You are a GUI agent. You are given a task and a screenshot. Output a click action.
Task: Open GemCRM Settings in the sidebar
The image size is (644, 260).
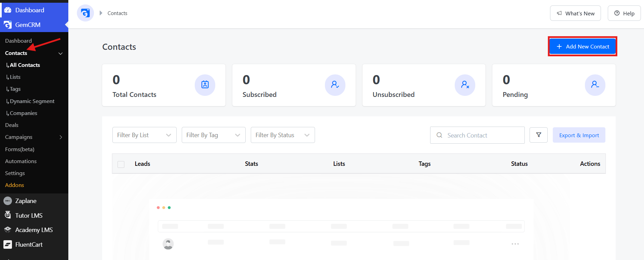[x=15, y=173]
